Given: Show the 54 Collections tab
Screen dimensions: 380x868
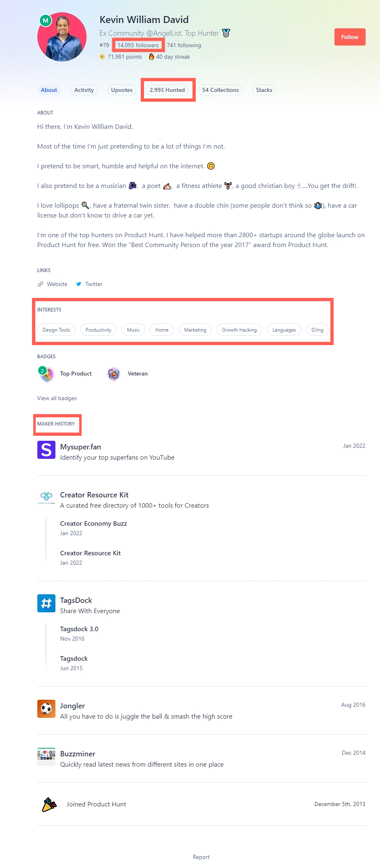Looking at the screenshot, I should point(220,90).
